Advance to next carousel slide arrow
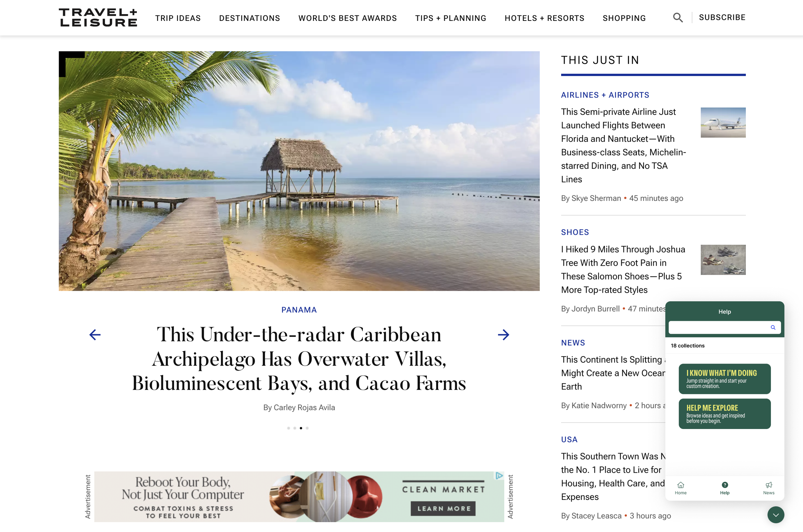 504,335
